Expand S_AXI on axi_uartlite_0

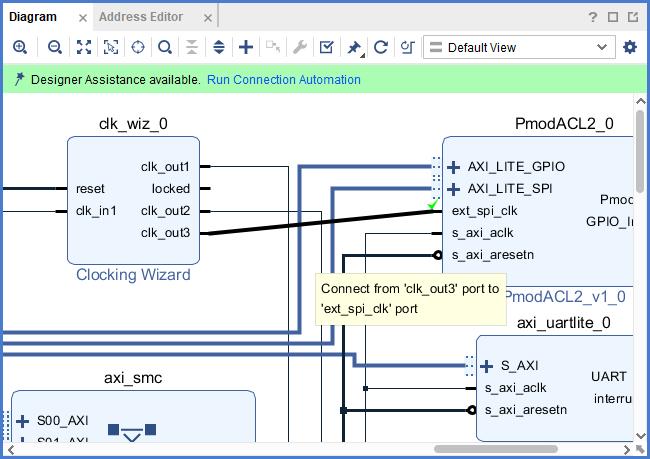tap(486, 366)
